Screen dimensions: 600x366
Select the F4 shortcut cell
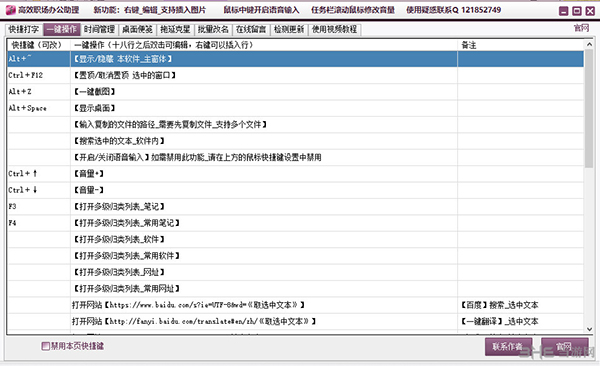point(38,223)
